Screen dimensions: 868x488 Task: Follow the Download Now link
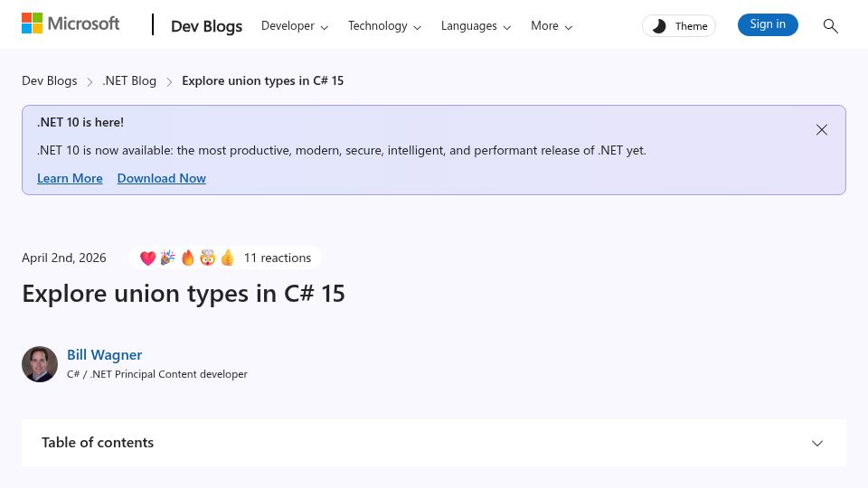pos(162,178)
